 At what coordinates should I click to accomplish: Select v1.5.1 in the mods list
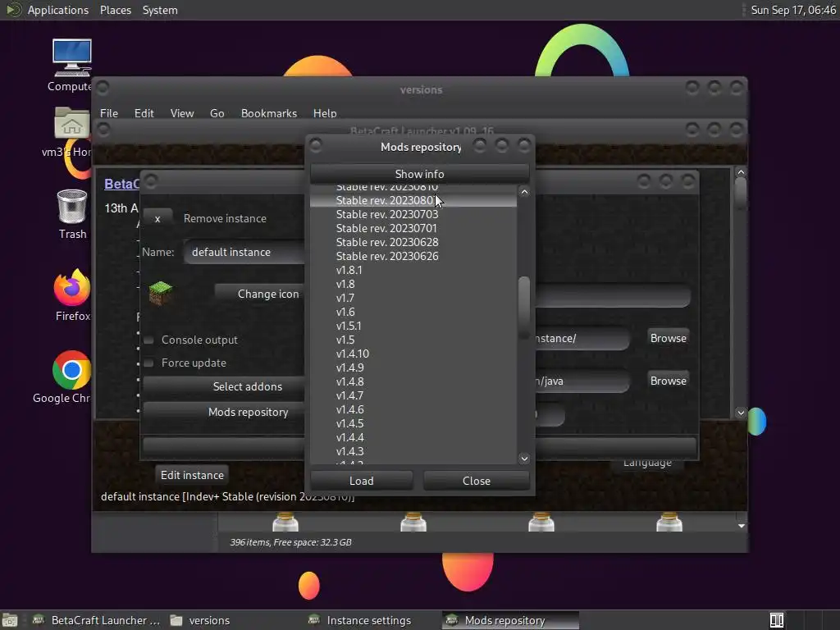pyautogui.click(x=413, y=326)
